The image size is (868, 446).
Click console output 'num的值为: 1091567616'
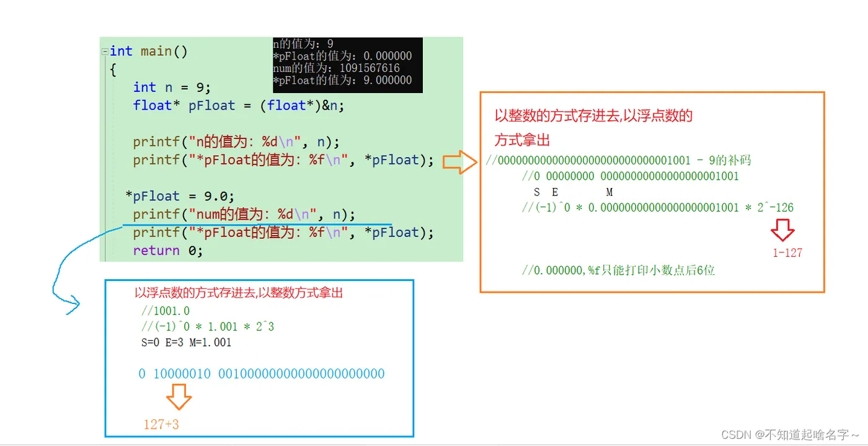(x=336, y=68)
